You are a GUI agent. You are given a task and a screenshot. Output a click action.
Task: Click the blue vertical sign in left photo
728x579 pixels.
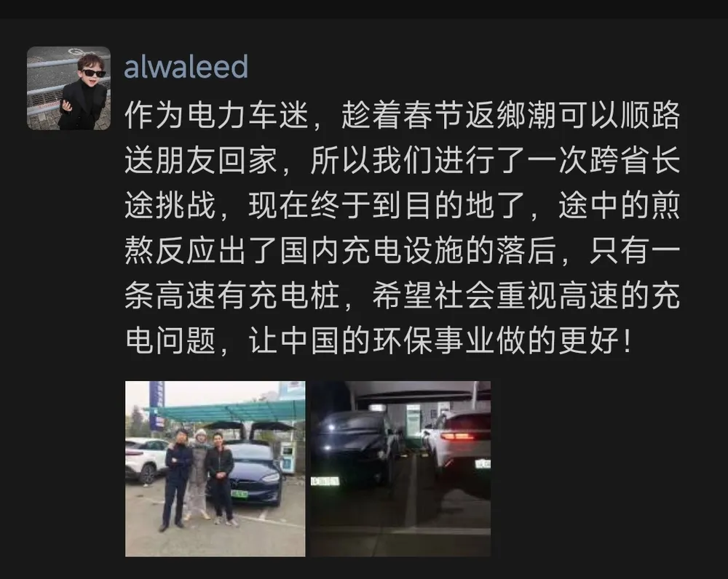tap(157, 404)
